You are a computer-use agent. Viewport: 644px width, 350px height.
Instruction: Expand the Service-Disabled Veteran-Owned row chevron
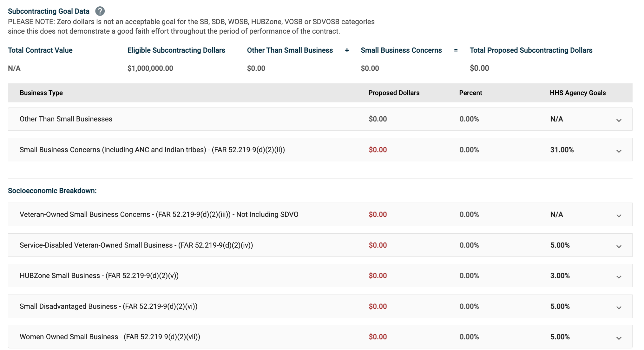pyautogui.click(x=619, y=246)
